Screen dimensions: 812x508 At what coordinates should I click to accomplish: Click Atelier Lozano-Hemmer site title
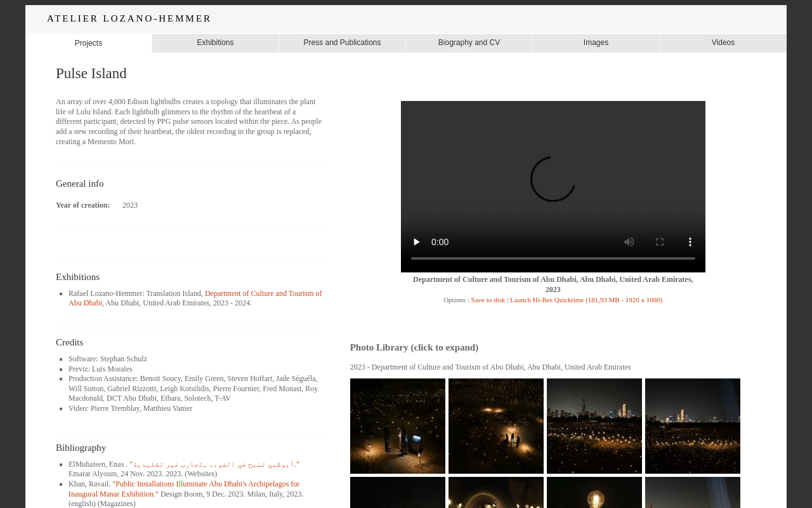pos(129,18)
